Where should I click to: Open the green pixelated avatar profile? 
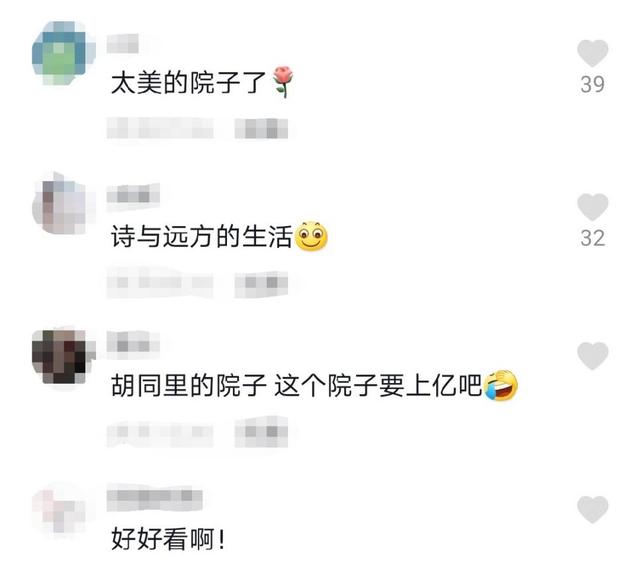pos(63,53)
